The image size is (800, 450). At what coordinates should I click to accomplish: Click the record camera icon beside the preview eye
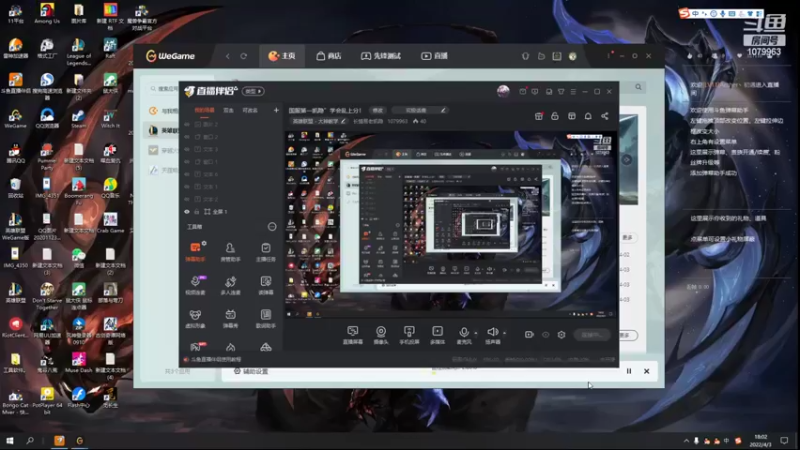coord(529,335)
